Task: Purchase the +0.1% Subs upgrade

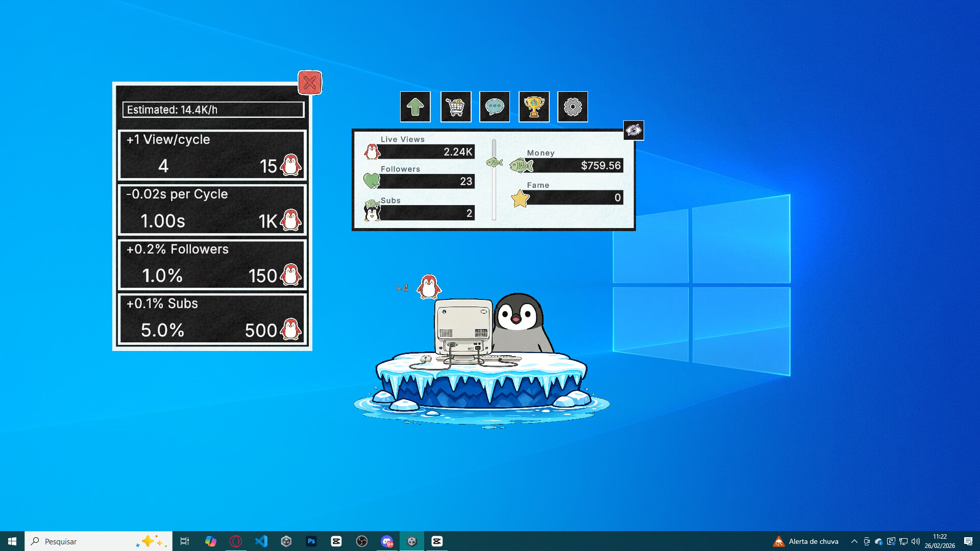Action: [212, 319]
